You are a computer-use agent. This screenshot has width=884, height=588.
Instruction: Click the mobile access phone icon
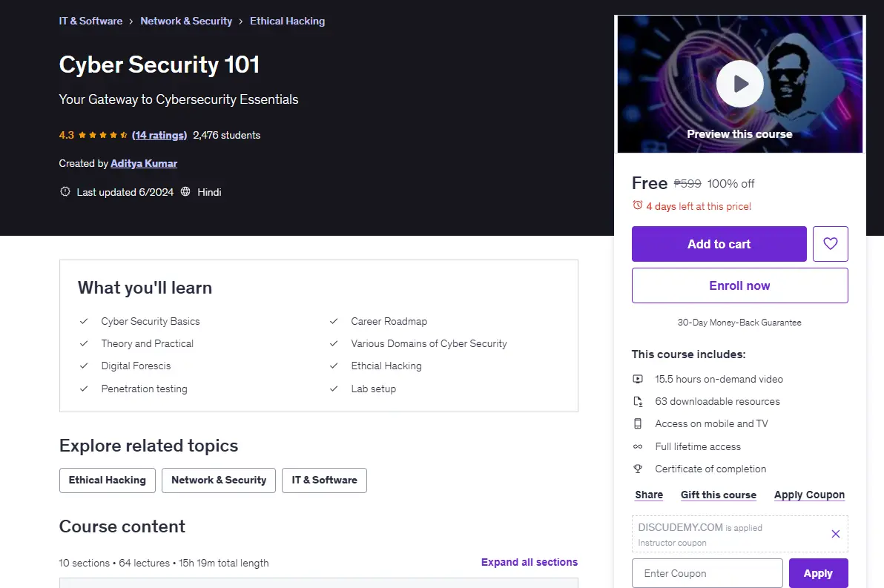(x=638, y=423)
